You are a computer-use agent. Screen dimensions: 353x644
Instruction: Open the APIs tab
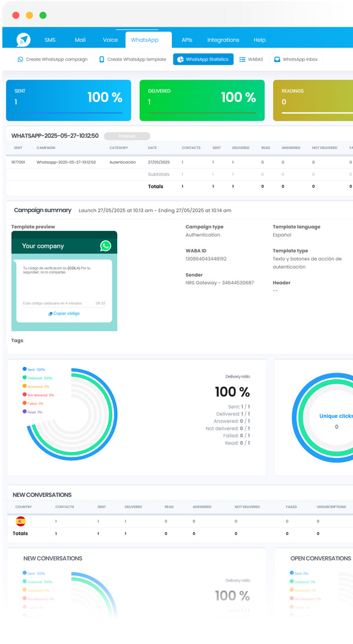pyautogui.click(x=187, y=40)
